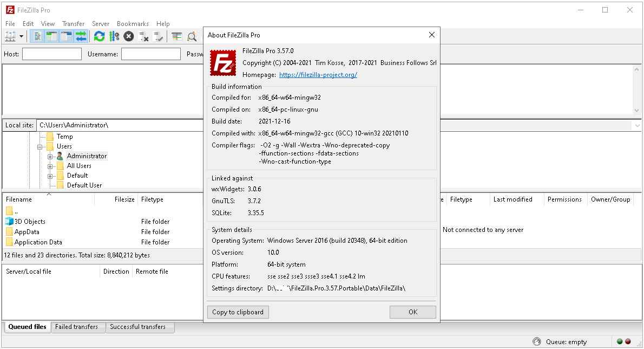Screen dimensions: 644x349
Task: Select Administrator folder in local tree
Action: (x=87, y=156)
